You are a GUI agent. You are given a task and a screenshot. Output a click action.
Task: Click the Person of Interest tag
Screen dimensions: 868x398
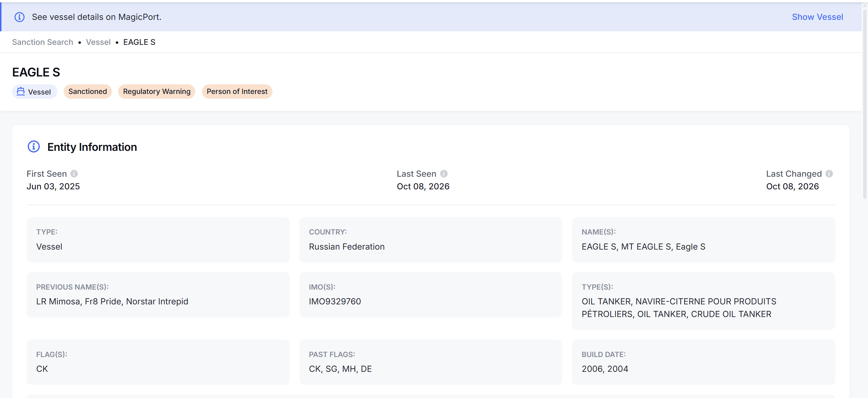[x=237, y=92]
